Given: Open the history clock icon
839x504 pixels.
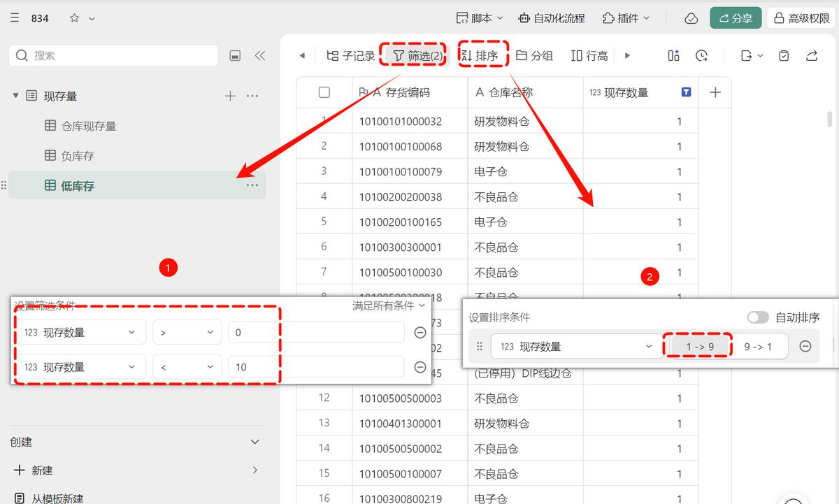Looking at the screenshot, I should click(701, 55).
